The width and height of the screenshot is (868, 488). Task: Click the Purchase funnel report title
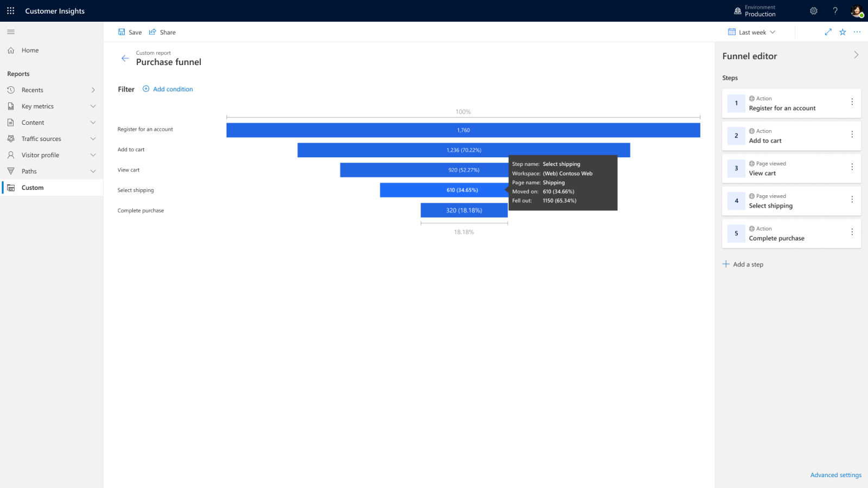coord(169,62)
